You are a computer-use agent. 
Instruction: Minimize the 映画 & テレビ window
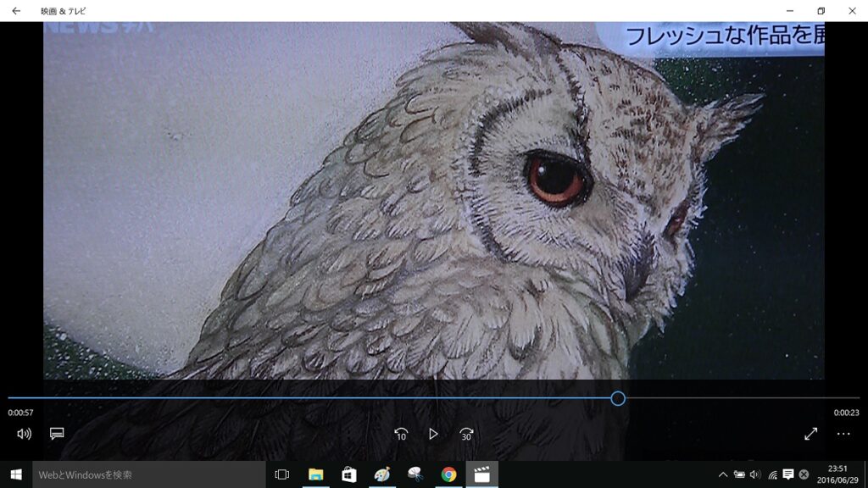click(x=790, y=10)
